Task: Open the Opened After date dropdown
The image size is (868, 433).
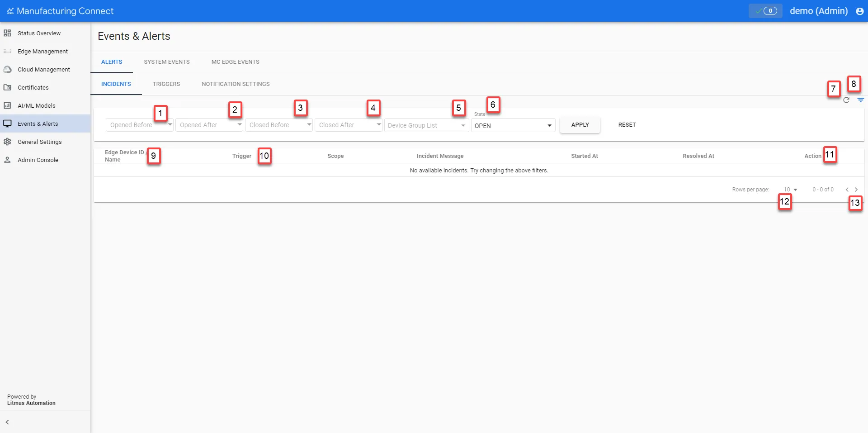Action: (x=209, y=125)
